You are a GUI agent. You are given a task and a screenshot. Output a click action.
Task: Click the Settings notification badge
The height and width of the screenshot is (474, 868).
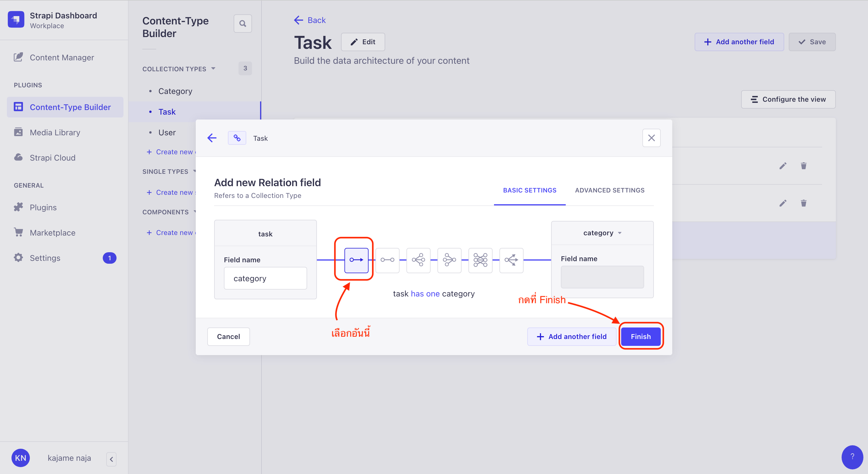[x=109, y=258]
